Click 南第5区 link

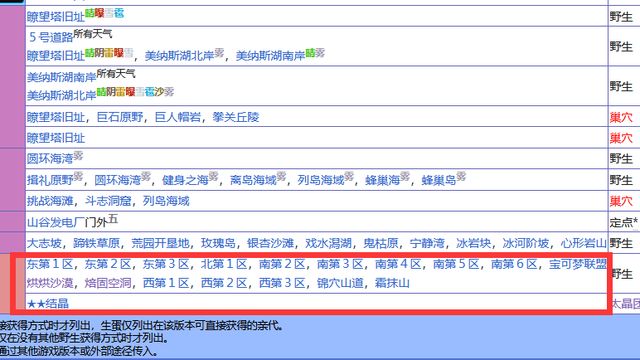point(456,264)
